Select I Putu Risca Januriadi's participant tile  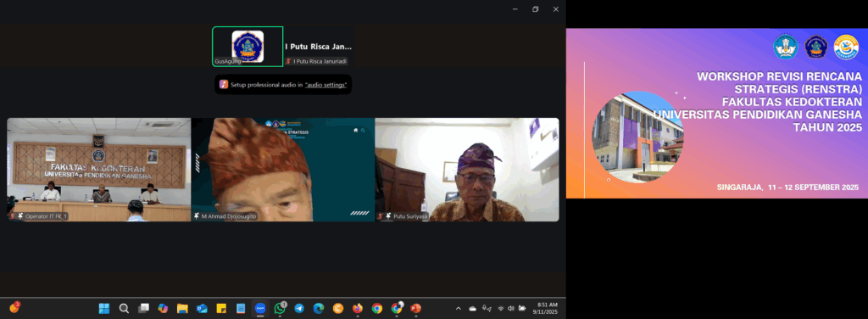tap(319, 47)
